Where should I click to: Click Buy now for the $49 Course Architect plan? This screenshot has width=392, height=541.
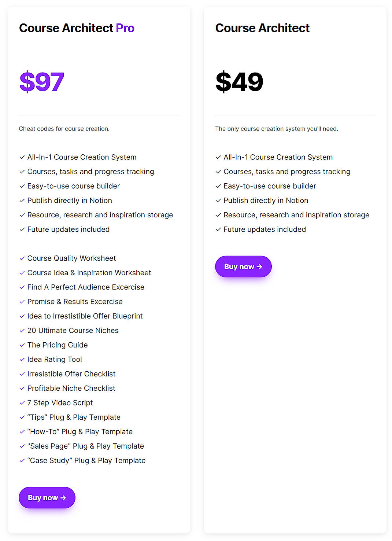pyautogui.click(x=243, y=266)
